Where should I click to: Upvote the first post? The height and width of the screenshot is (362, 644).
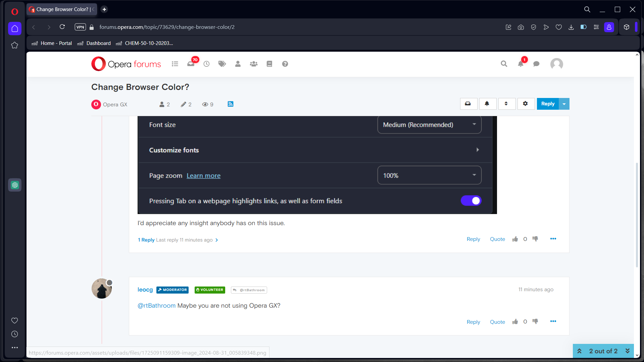click(x=515, y=239)
